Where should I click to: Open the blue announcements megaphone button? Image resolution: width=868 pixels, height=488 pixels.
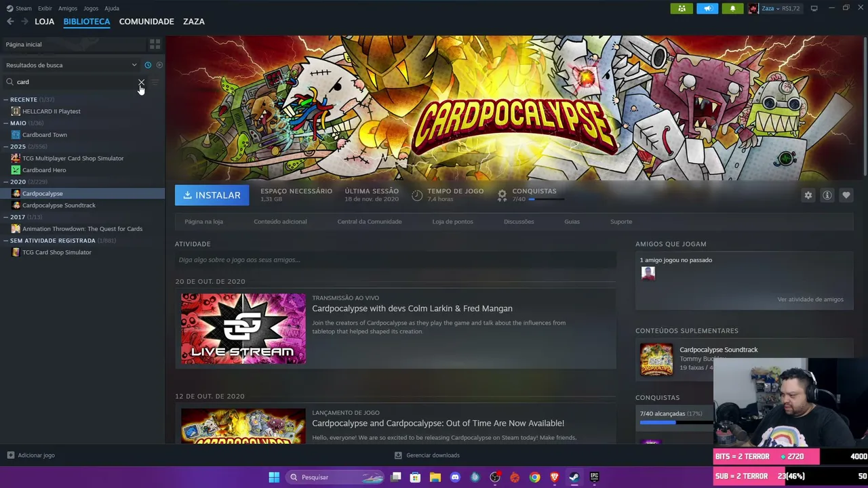pos(707,9)
